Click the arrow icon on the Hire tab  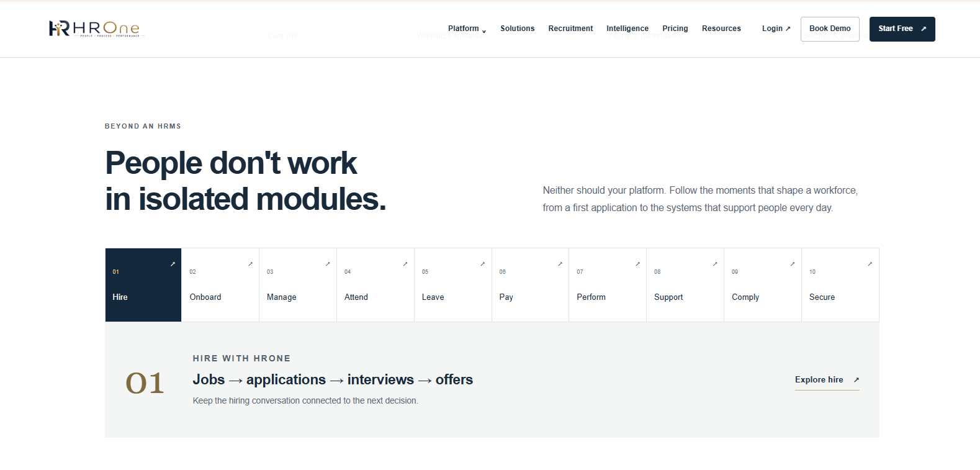point(173,264)
